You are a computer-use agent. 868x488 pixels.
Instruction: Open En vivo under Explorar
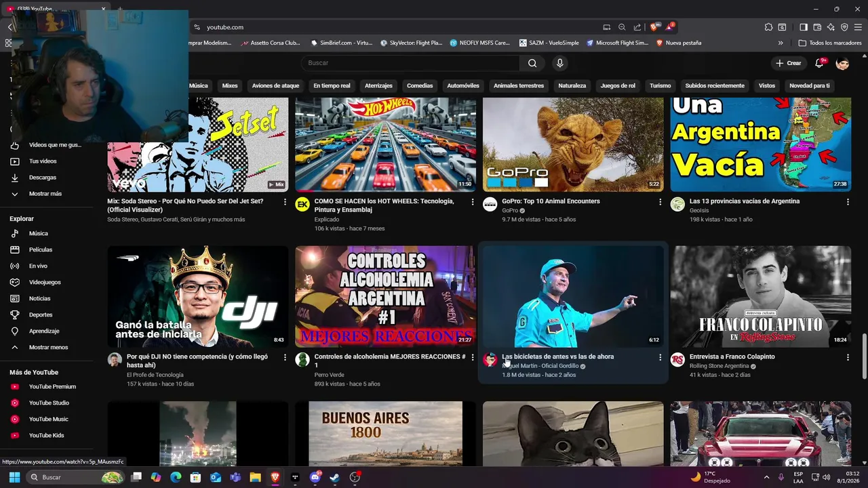38,266
